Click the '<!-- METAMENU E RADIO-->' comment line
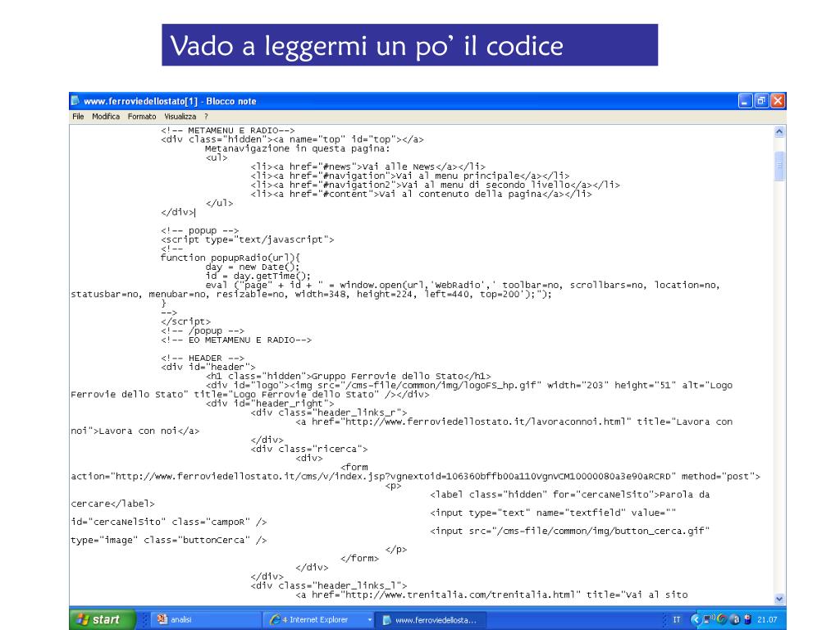Screen dimensions: 840x630 coord(228,130)
